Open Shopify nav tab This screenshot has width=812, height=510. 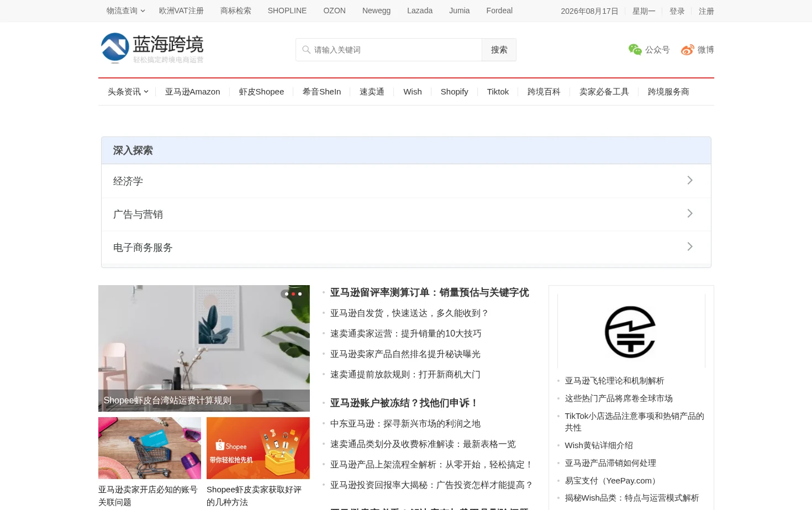454,92
